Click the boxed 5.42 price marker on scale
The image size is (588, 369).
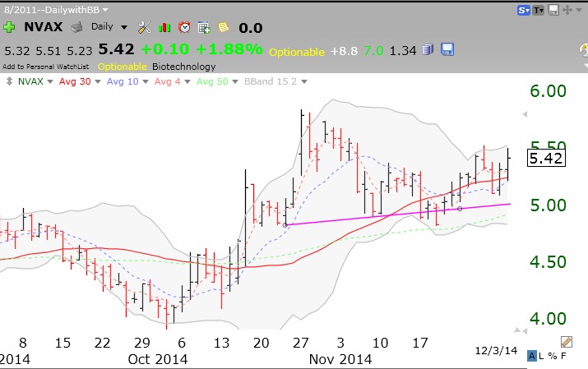(546, 158)
